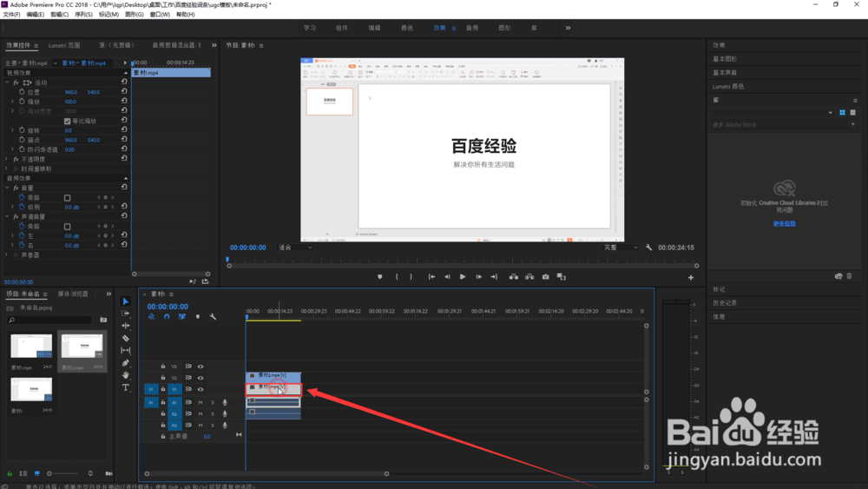Screen dimensions: 868x489
Task: Toggle the 旁路 checkbox under 音量
Action: [68, 198]
